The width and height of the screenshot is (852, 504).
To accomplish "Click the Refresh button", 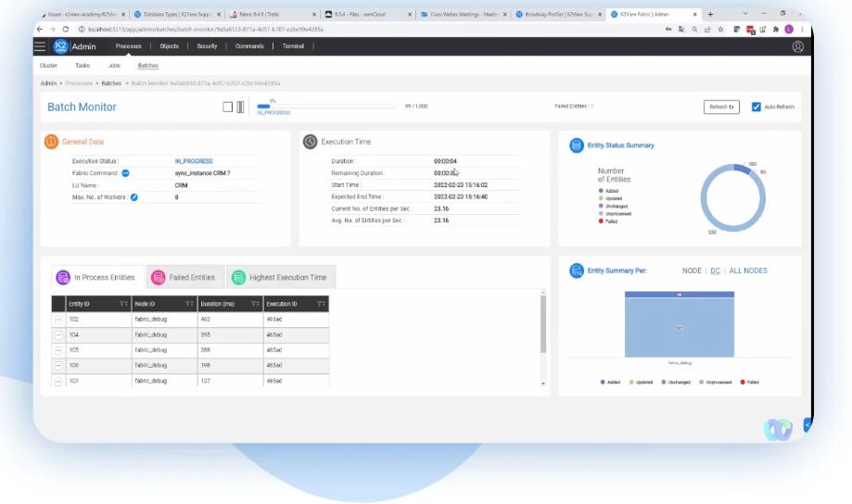I will (721, 107).
